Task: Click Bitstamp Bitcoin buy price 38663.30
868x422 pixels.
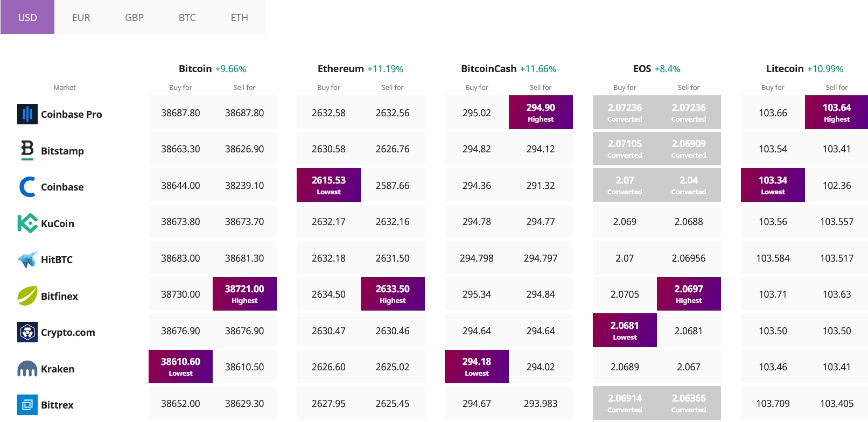Action: click(x=180, y=149)
